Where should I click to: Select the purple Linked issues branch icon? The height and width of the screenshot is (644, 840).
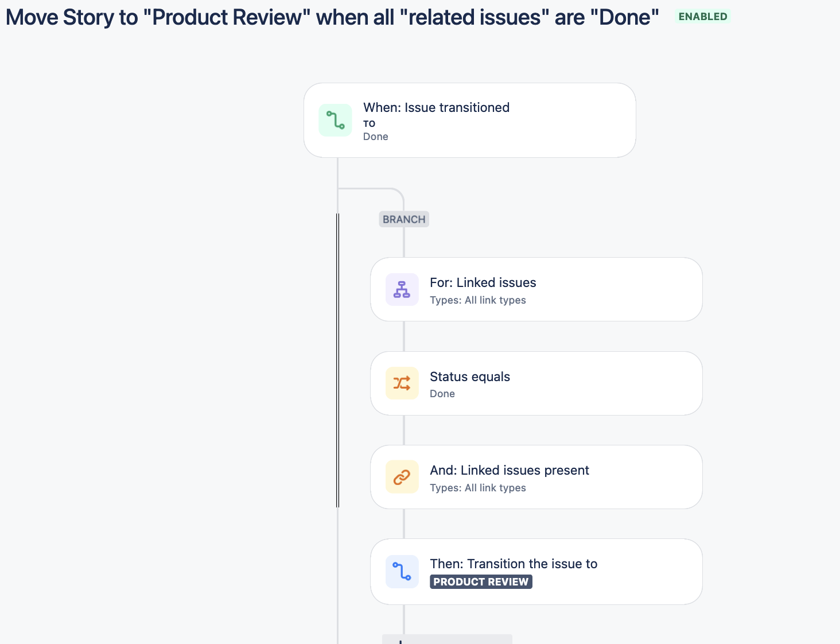(x=402, y=289)
